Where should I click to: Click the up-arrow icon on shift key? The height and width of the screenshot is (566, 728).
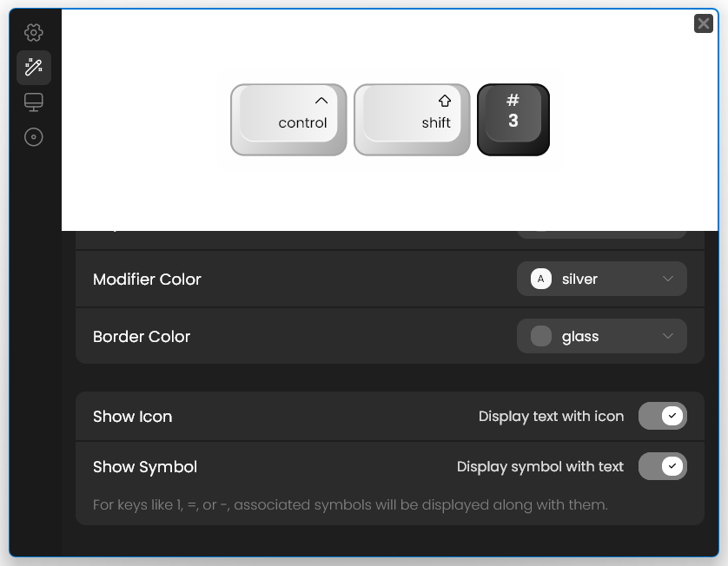444,101
